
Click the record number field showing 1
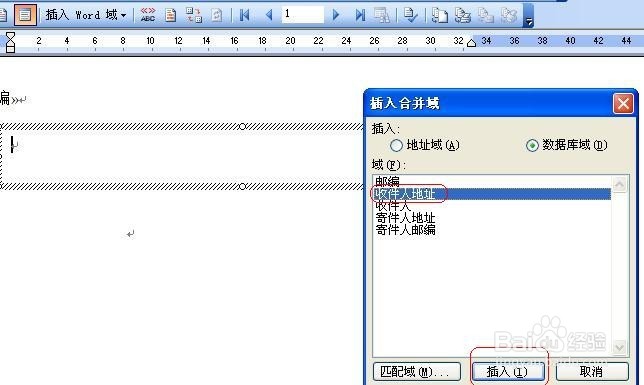tap(303, 15)
